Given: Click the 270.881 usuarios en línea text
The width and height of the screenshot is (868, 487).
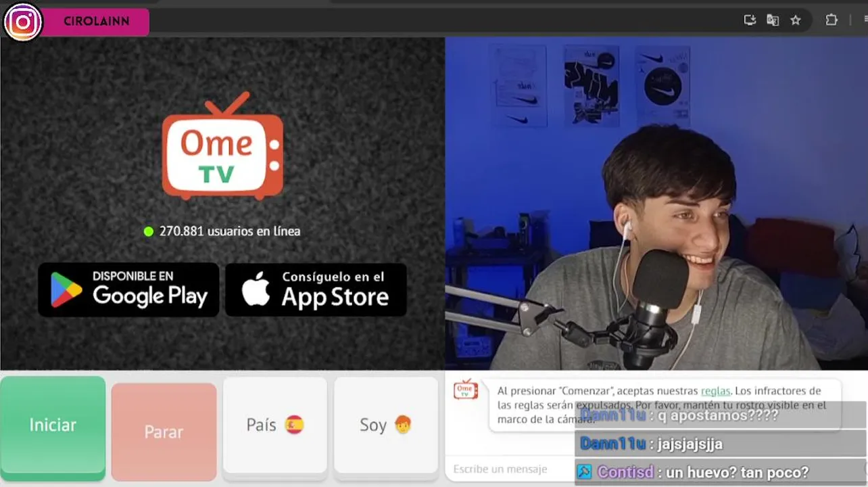Looking at the screenshot, I should (x=230, y=231).
